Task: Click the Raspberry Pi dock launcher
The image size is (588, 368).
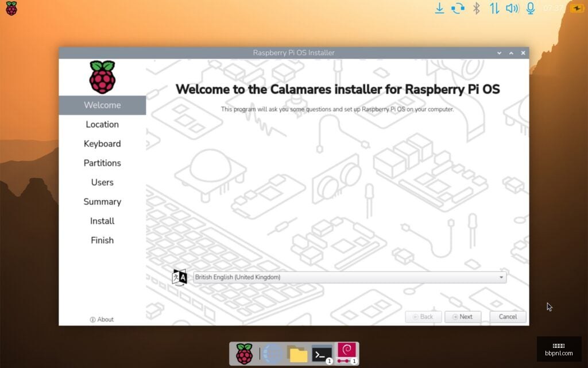Action: [244, 354]
